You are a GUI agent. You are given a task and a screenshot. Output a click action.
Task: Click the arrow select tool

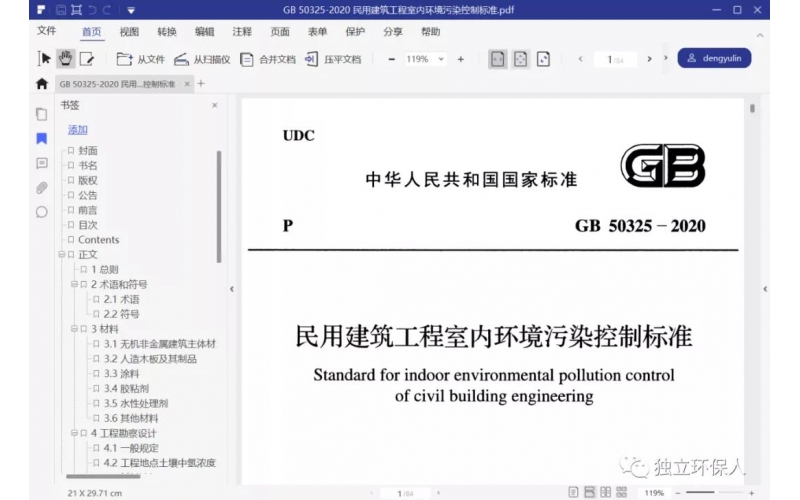(x=44, y=59)
